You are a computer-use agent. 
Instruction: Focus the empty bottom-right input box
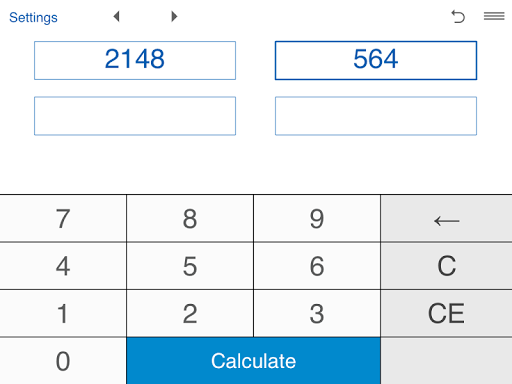pyautogui.click(x=376, y=116)
